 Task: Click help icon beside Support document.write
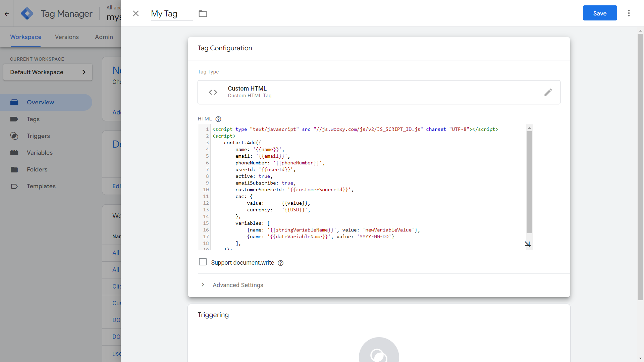click(281, 263)
